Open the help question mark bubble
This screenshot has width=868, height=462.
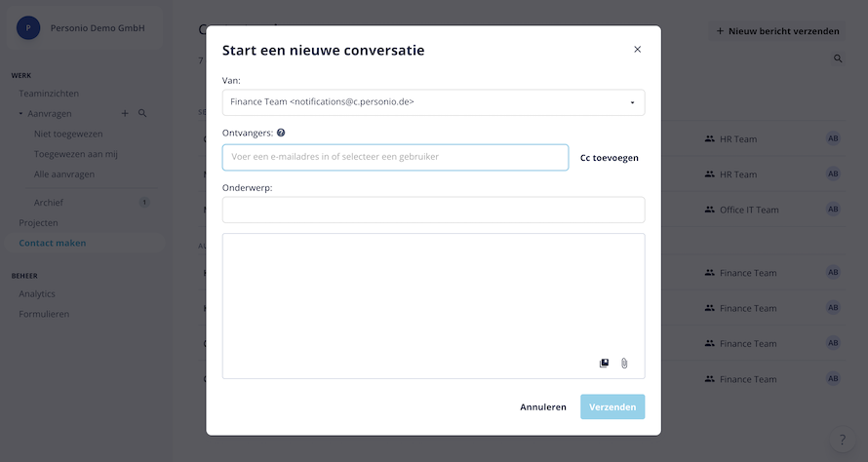(843, 441)
